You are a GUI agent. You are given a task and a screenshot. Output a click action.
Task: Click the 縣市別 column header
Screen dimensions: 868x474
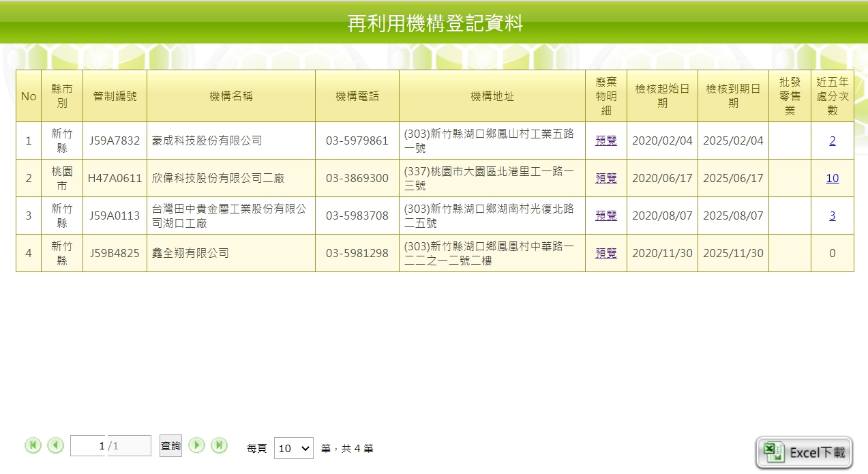62,96
